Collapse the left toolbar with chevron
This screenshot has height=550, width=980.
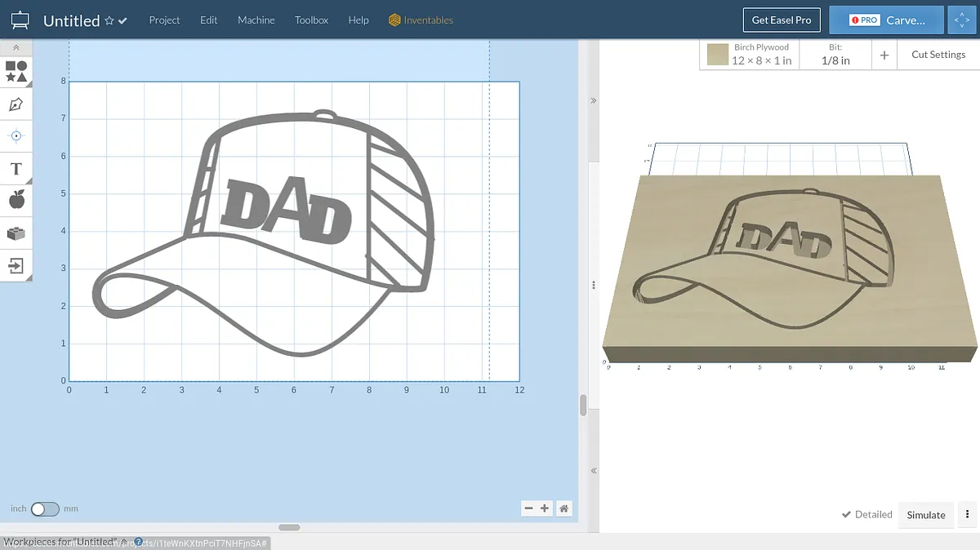(x=16, y=48)
